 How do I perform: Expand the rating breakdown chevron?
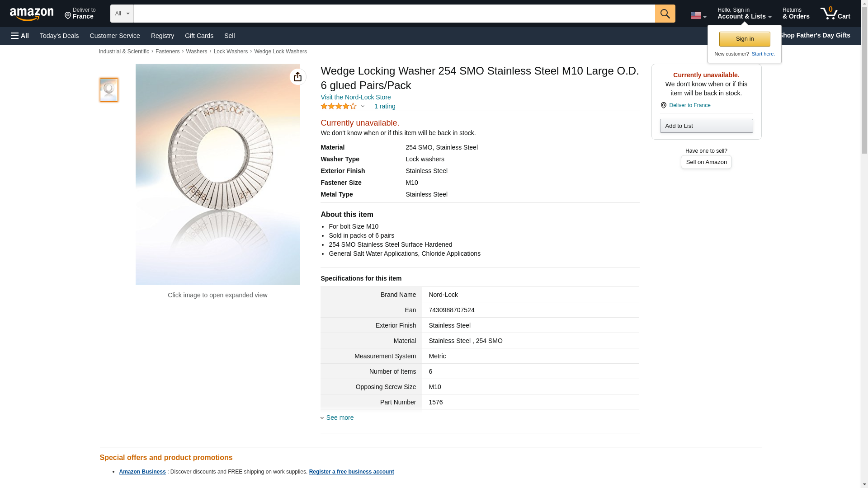[x=363, y=107]
